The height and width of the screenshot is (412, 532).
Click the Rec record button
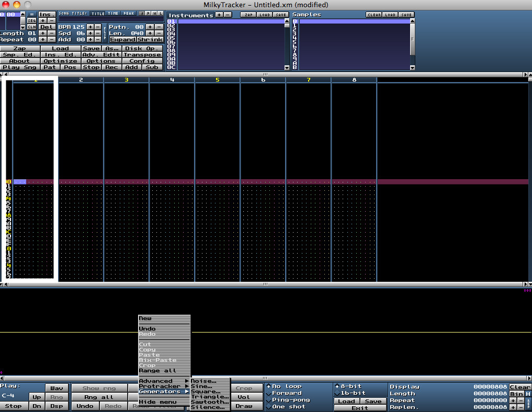coord(111,67)
